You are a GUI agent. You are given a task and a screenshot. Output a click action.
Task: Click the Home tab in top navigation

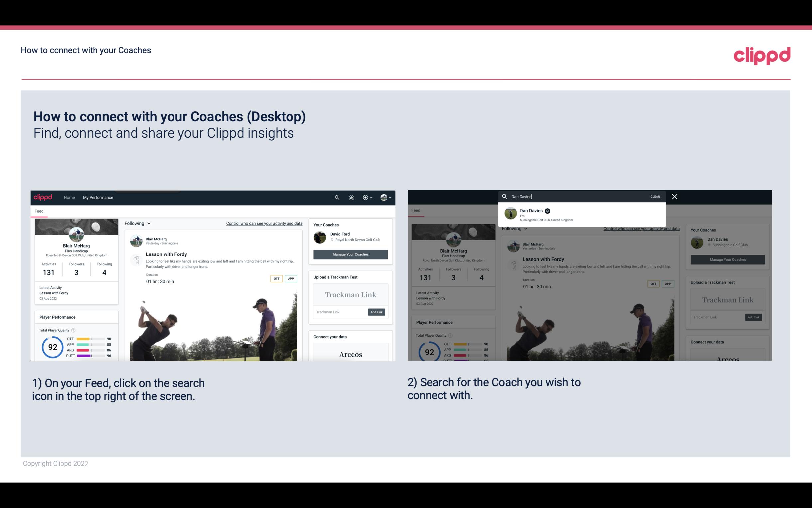[69, 197]
